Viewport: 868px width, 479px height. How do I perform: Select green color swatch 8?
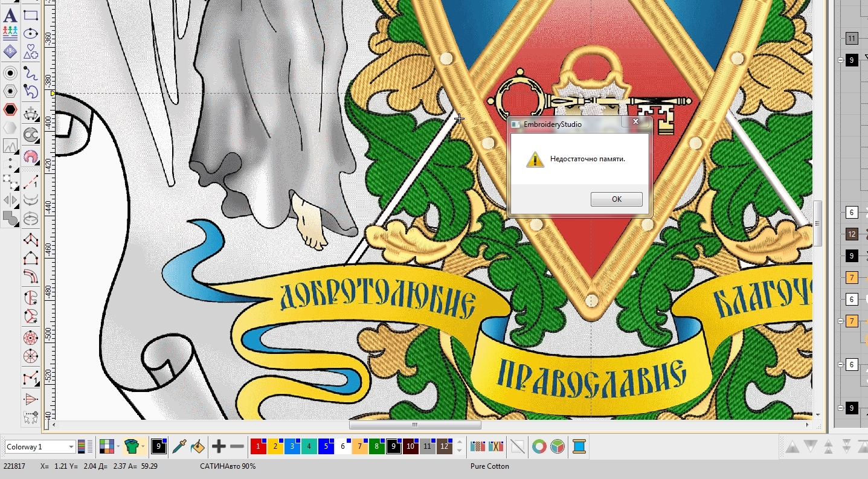pyautogui.click(x=376, y=447)
